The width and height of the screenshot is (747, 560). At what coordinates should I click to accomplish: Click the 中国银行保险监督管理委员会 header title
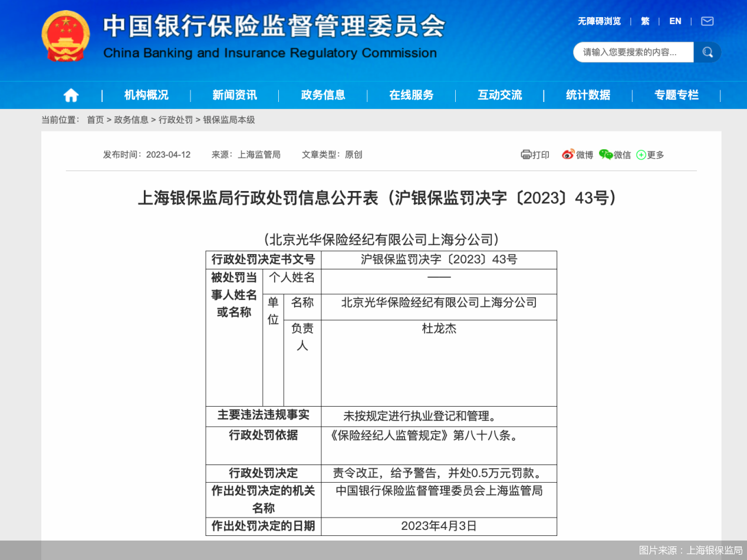click(x=274, y=27)
